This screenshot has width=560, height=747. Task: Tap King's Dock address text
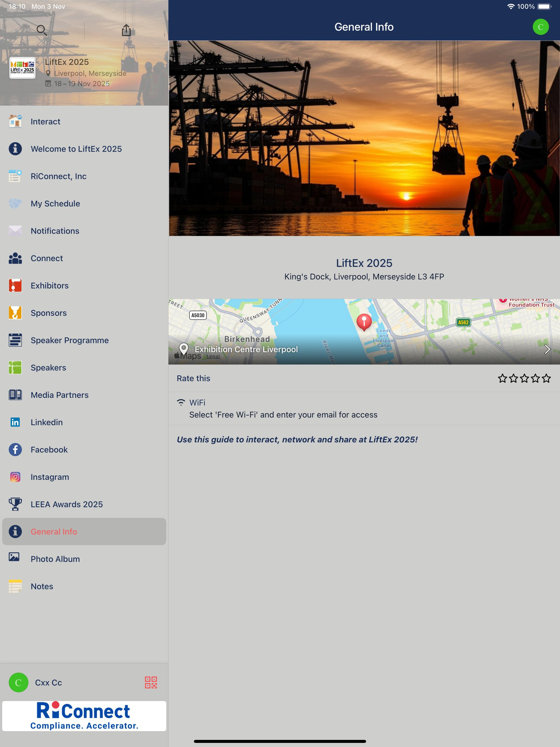pos(364,277)
